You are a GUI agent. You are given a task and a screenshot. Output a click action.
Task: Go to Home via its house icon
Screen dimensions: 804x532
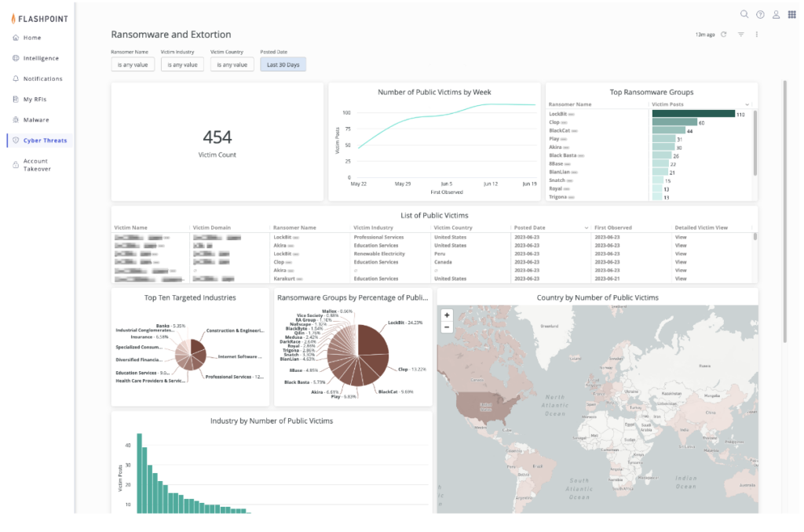pyautogui.click(x=16, y=38)
